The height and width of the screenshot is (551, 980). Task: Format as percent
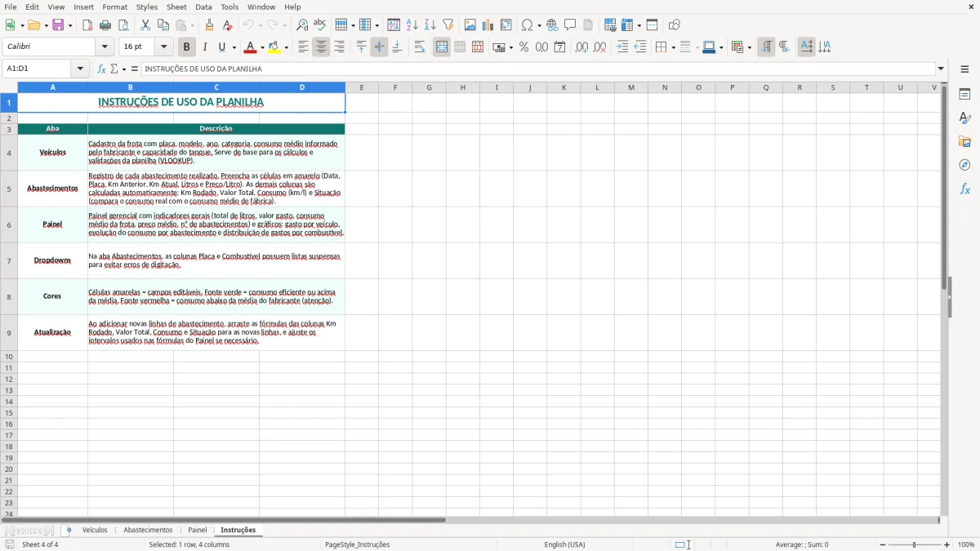[523, 47]
